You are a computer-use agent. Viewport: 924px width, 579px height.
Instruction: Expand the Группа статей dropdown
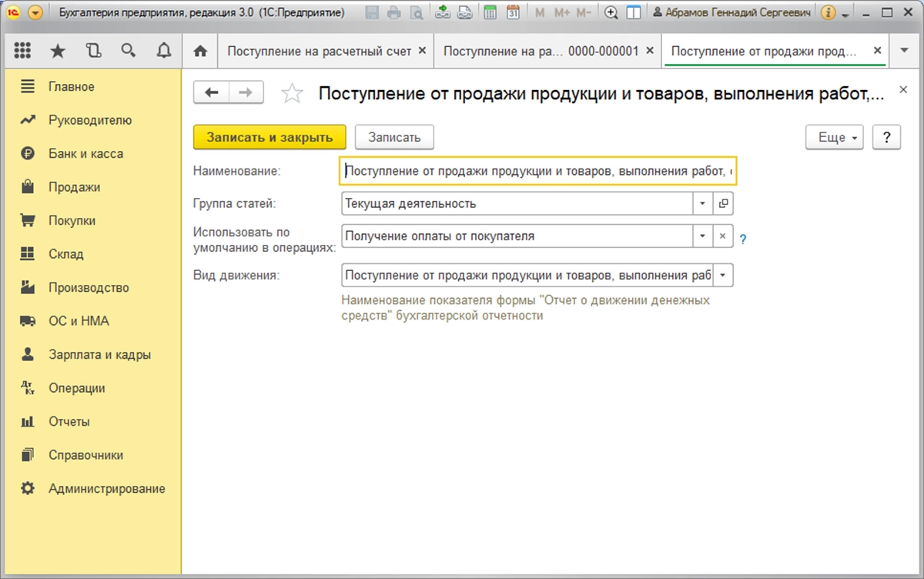pos(702,204)
